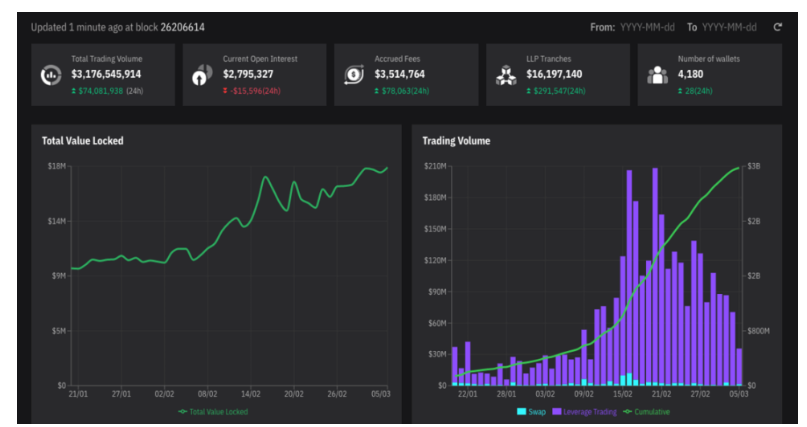Set the From date input field

coord(647,27)
